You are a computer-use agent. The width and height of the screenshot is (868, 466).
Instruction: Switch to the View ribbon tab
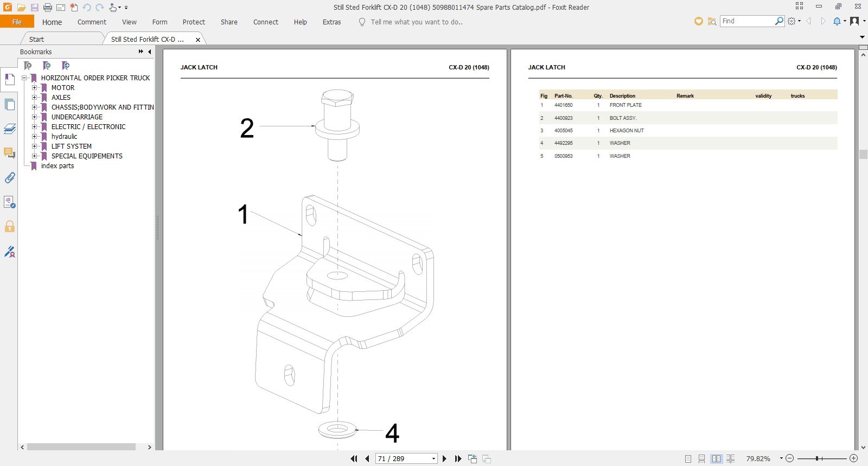click(x=129, y=22)
